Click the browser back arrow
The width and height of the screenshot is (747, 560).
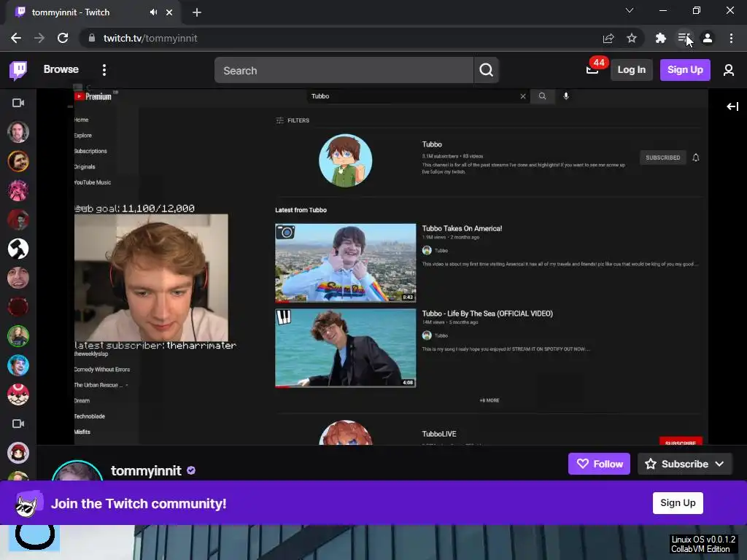coord(16,38)
